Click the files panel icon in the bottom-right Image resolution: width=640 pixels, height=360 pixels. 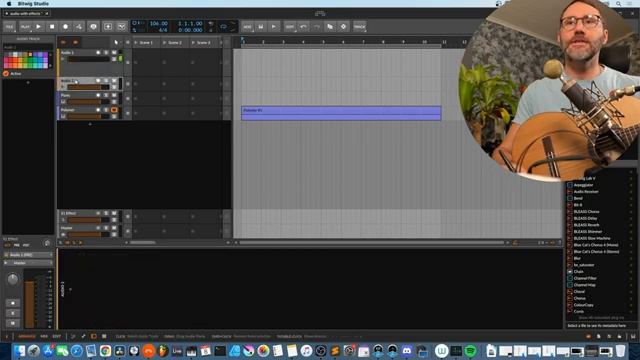click(x=599, y=336)
